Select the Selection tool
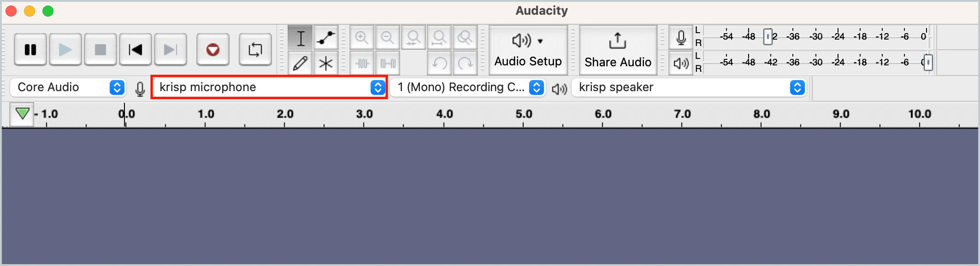Image resolution: width=980 pixels, height=266 pixels. pos(300,39)
